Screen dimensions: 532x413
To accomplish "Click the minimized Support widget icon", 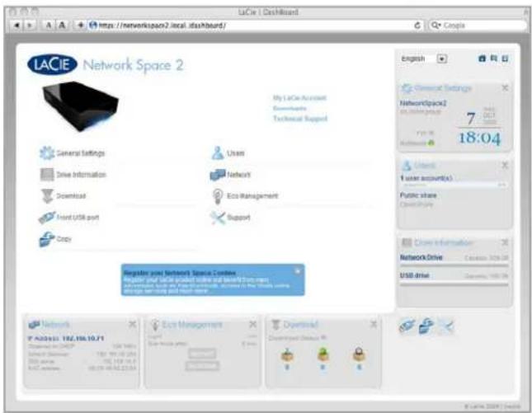I will tap(446, 326).
